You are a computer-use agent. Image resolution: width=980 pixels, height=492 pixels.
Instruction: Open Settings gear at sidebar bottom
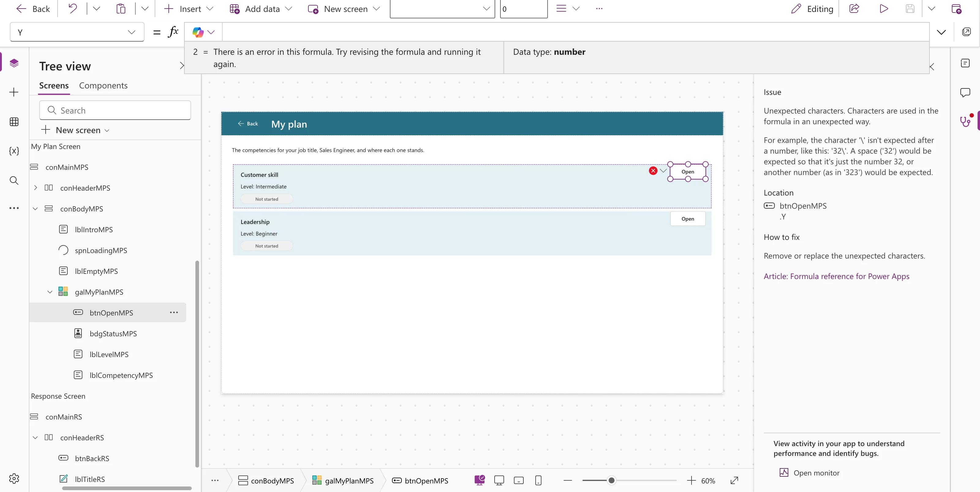(14, 478)
